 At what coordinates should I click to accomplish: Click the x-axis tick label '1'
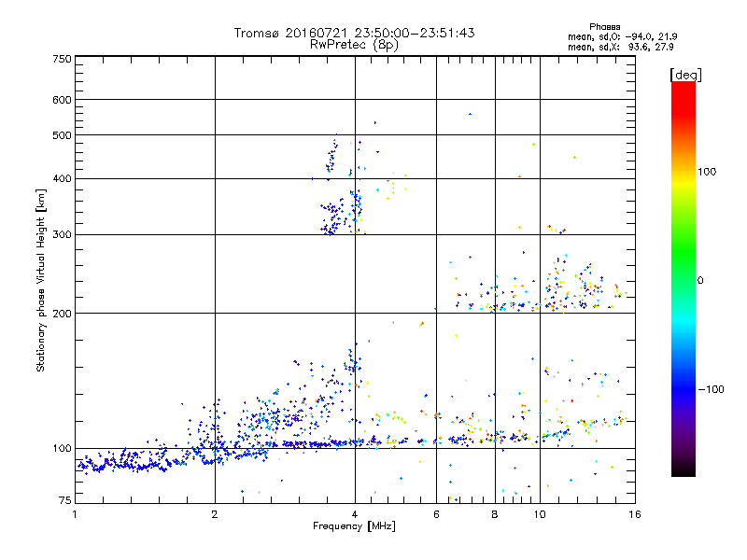pos(75,514)
